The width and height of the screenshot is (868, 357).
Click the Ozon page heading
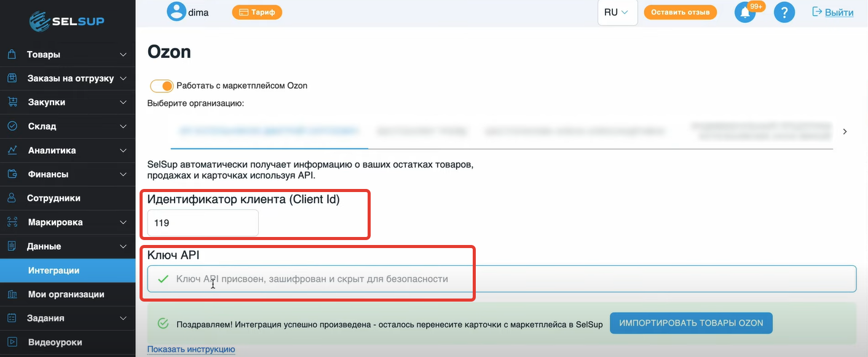coord(169,52)
